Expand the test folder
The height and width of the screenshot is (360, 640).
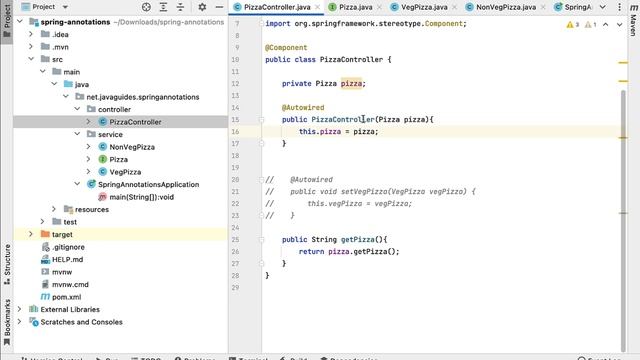[x=42, y=222]
